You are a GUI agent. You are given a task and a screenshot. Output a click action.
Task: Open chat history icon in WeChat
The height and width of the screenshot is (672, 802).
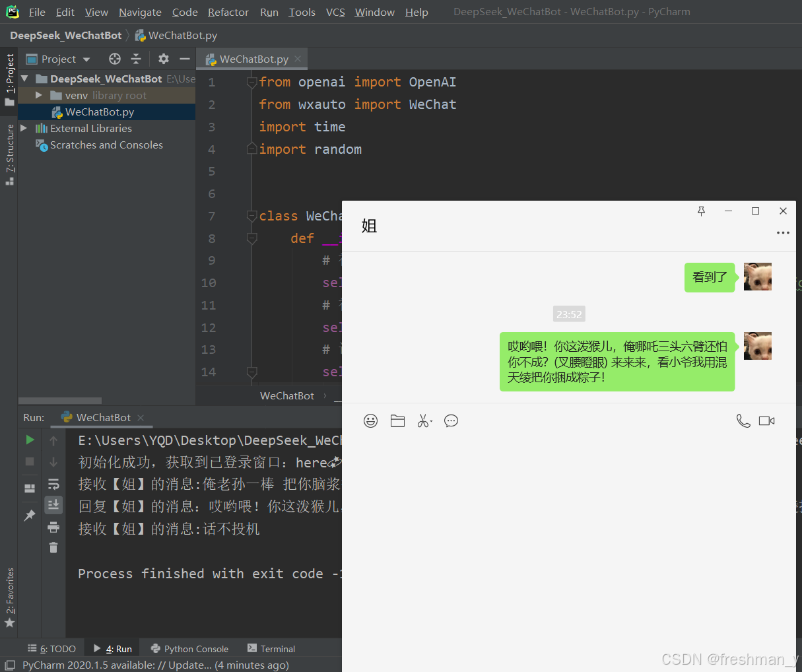pyautogui.click(x=451, y=420)
